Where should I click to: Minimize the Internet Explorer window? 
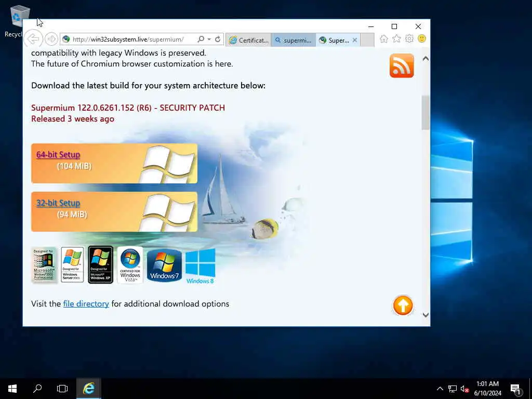click(371, 26)
